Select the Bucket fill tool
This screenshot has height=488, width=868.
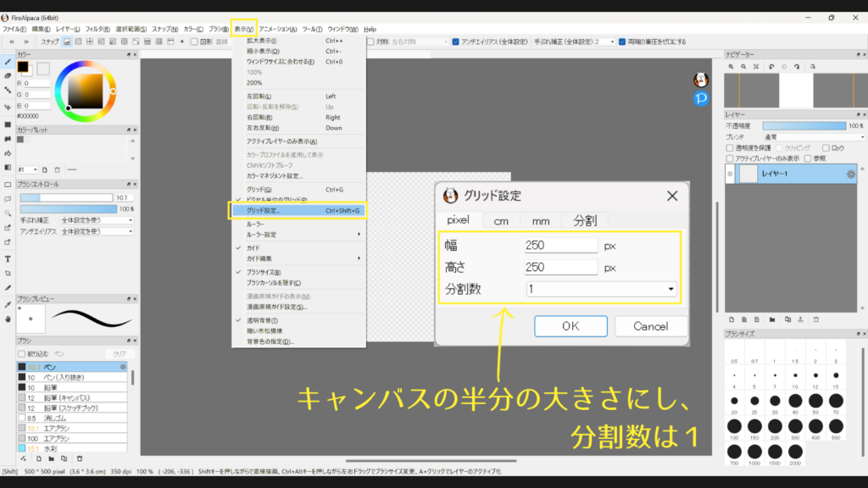[x=8, y=153]
